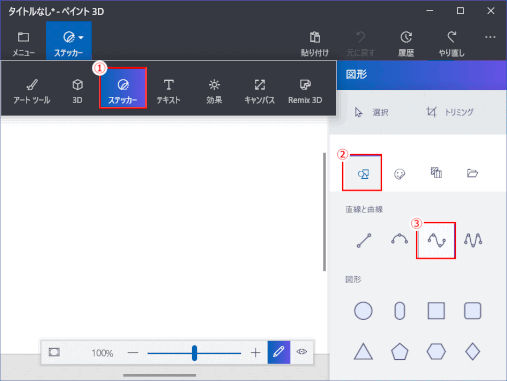Click the zoom in plus button

(x=255, y=353)
